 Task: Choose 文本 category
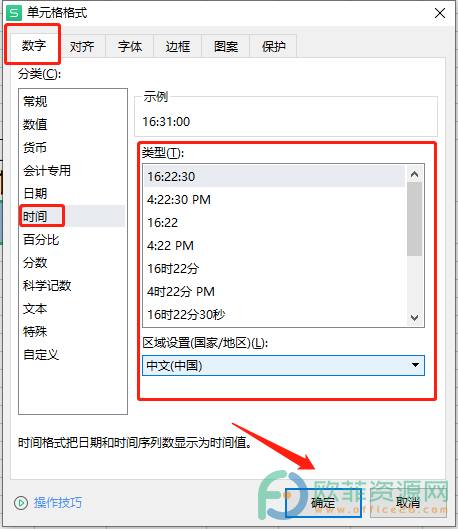pos(72,308)
